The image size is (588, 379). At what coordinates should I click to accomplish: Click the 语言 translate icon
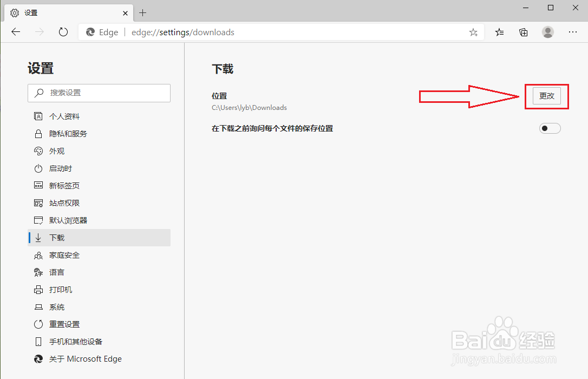(38, 272)
